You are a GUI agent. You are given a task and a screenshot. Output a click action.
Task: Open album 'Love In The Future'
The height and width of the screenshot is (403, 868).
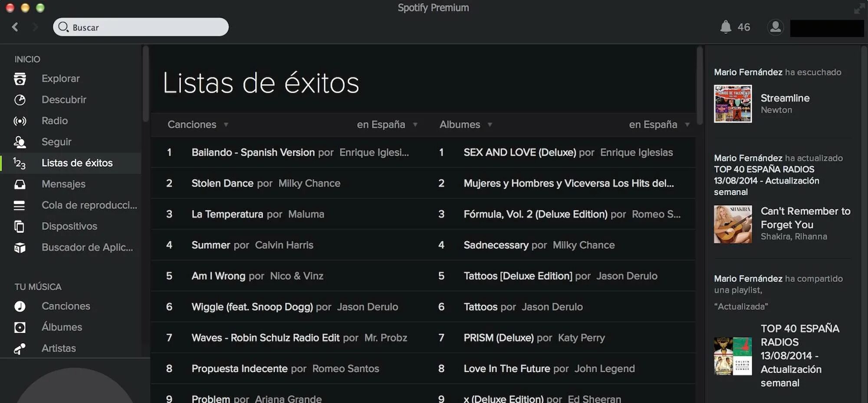coord(506,369)
